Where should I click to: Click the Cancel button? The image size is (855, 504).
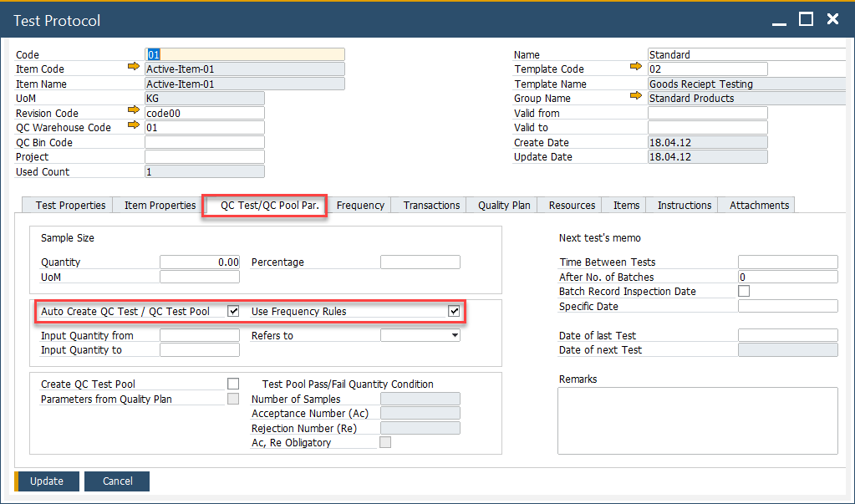point(118,481)
